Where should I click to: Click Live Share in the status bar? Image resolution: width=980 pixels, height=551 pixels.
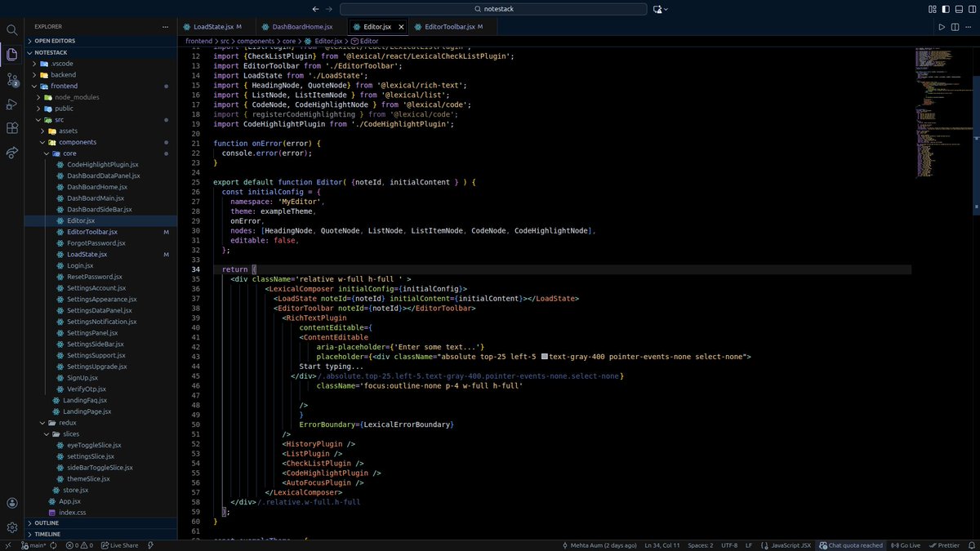119,545
